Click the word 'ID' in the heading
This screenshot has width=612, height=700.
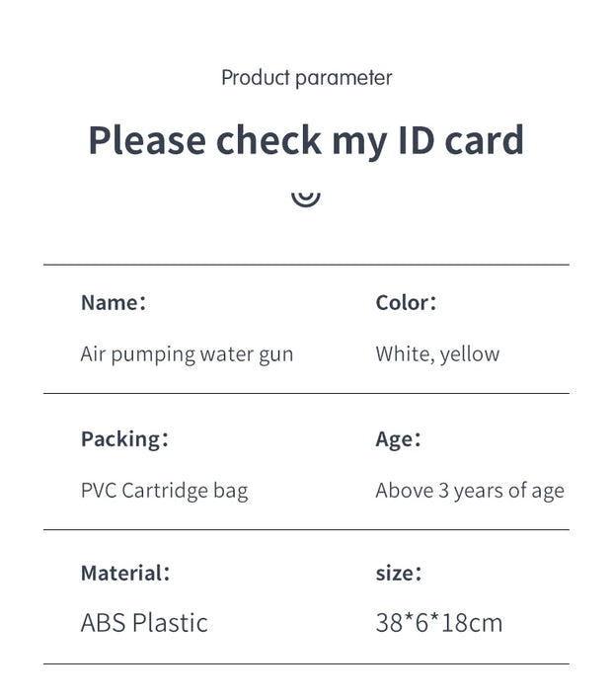coord(416,140)
